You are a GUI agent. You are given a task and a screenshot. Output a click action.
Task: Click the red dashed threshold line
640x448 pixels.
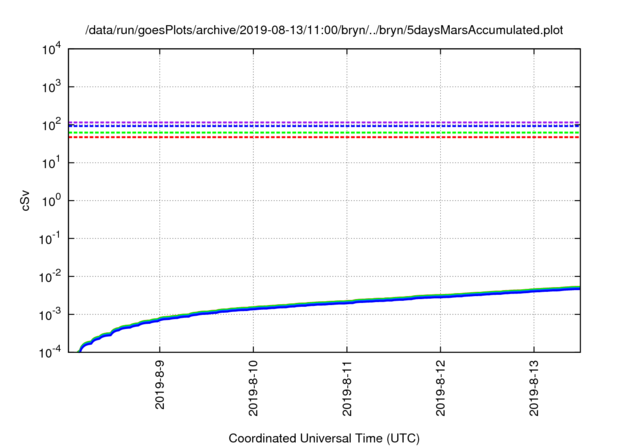coord(324,137)
